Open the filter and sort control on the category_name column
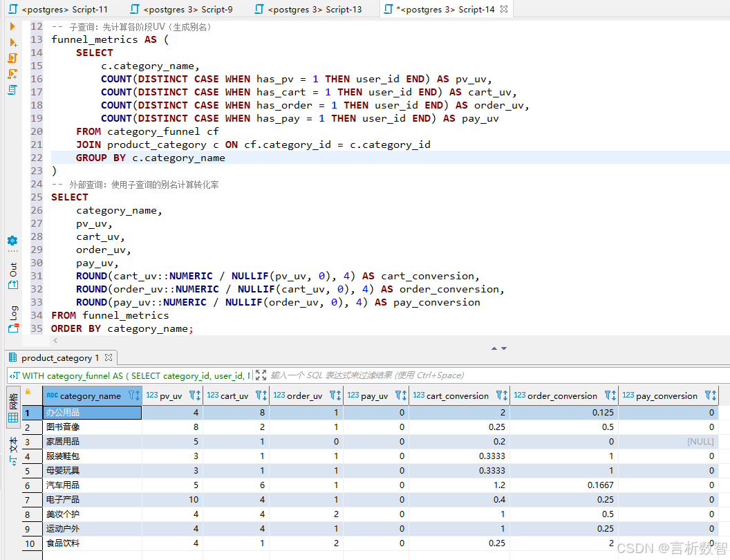 (x=133, y=395)
